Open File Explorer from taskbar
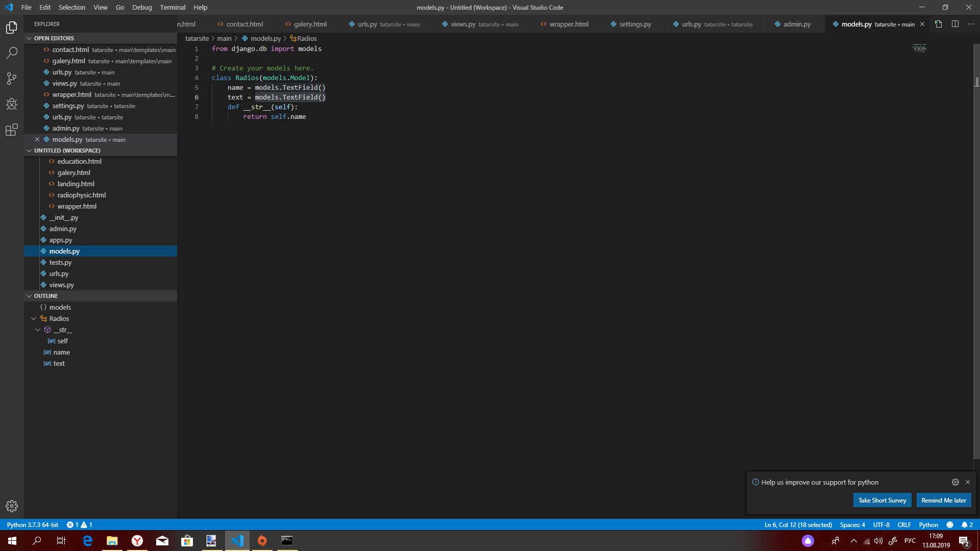The image size is (980, 551). [112, 541]
